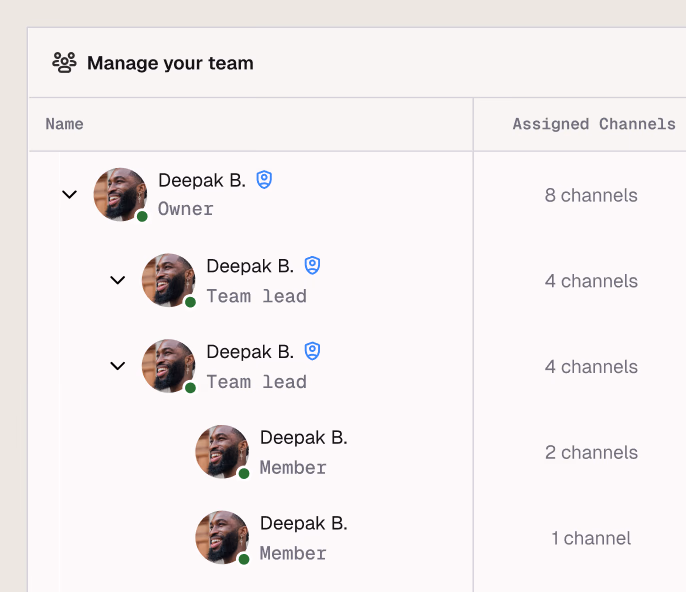Click the first Team lead's shield badge
This screenshot has width=686, height=592.
click(x=312, y=266)
